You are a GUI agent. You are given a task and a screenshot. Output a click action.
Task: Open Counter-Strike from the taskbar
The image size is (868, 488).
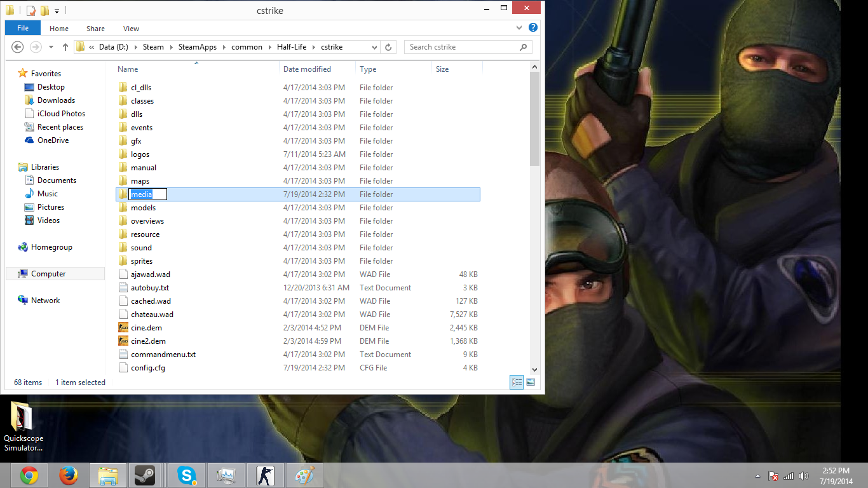(x=265, y=475)
